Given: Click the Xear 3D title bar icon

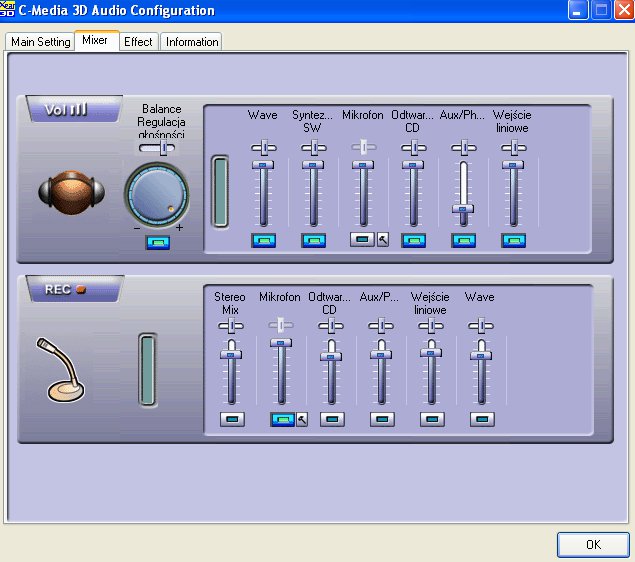Looking at the screenshot, I should pos(7,9).
